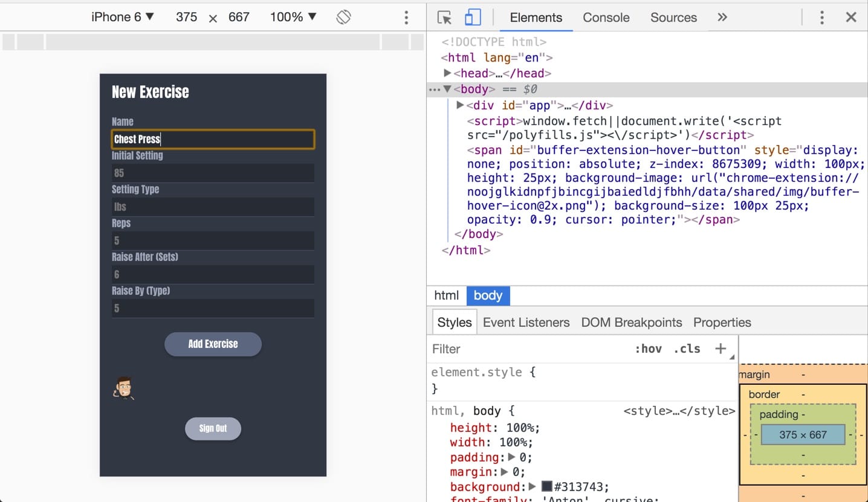Open the device toolbar more options menu
This screenshot has height=502, width=868.
(406, 17)
